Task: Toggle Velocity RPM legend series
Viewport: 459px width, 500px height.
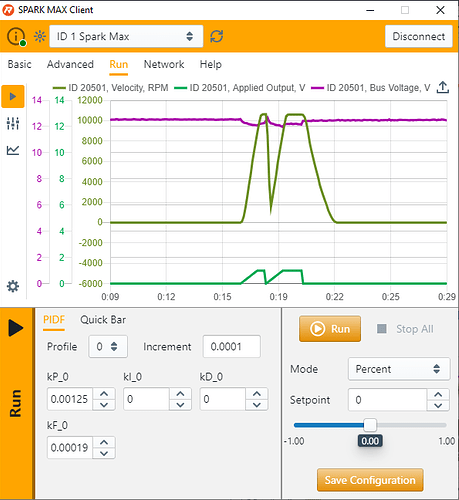Action: click(111, 88)
